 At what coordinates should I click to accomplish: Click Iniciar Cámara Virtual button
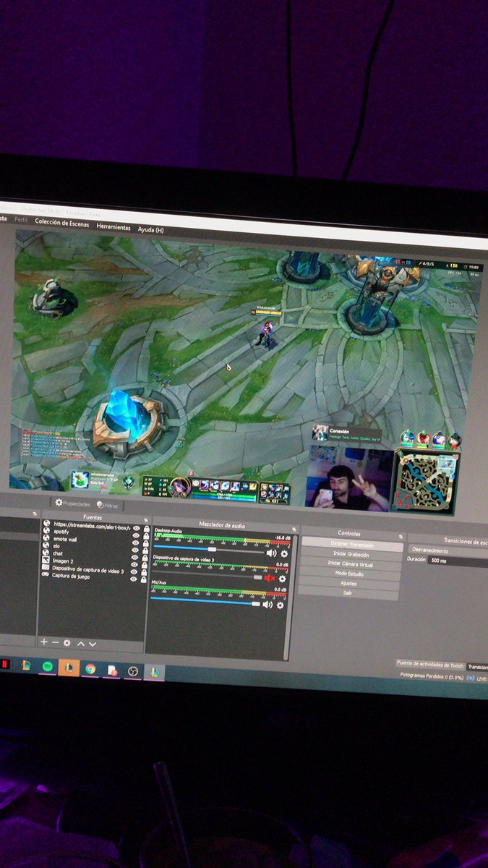tap(351, 563)
